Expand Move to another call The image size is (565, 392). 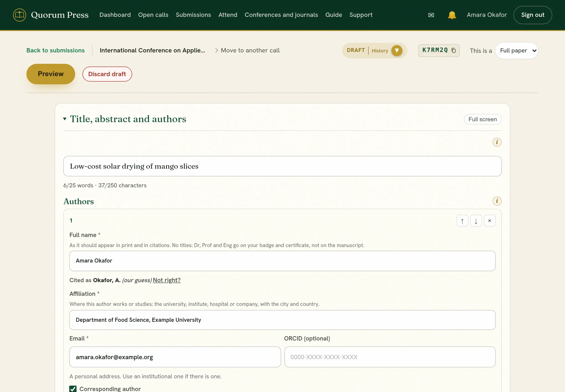247,50
